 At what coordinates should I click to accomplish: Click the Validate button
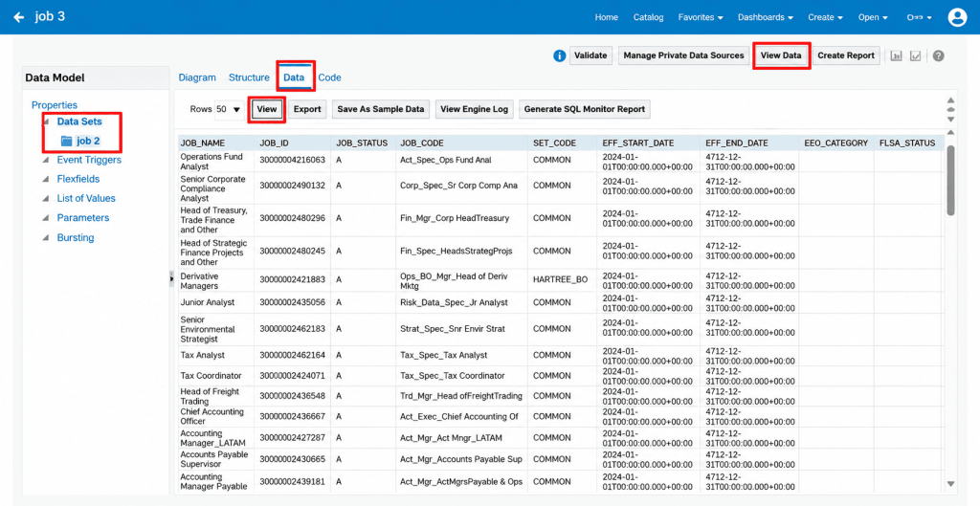(590, 55)
